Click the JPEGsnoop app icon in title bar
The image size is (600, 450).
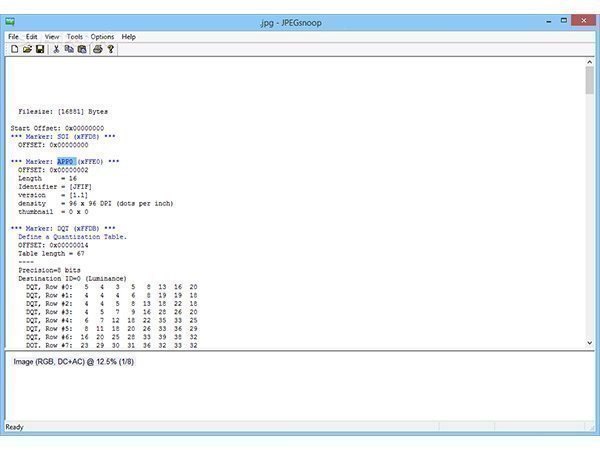10,20
